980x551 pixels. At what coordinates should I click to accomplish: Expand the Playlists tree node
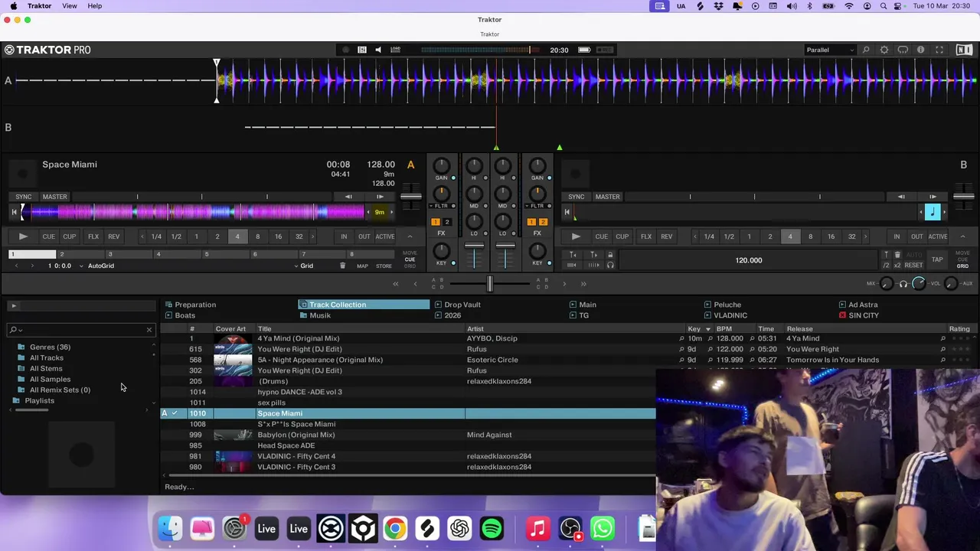pyautogui.click(x=16, y=401)
